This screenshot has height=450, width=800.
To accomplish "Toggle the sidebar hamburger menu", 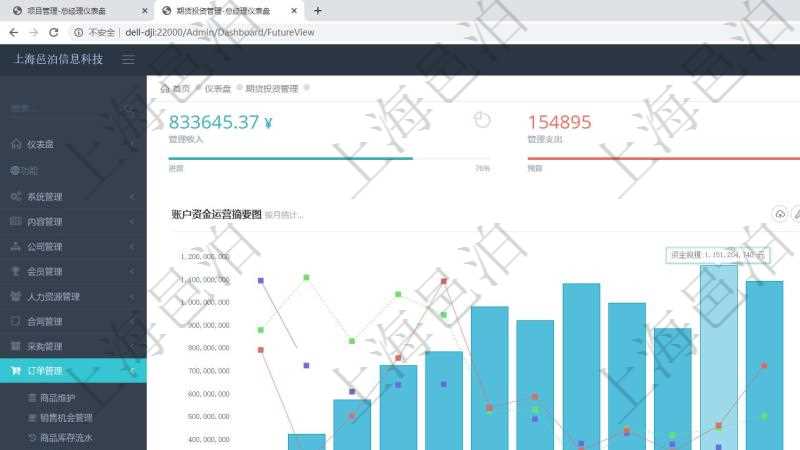I will click(x=128, y=59).
